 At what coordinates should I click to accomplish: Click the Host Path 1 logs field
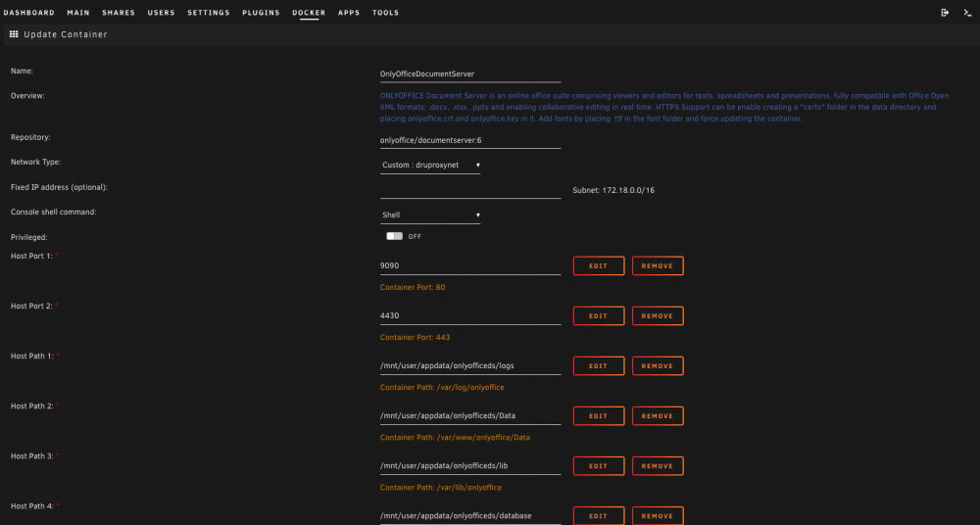point(470,365)
